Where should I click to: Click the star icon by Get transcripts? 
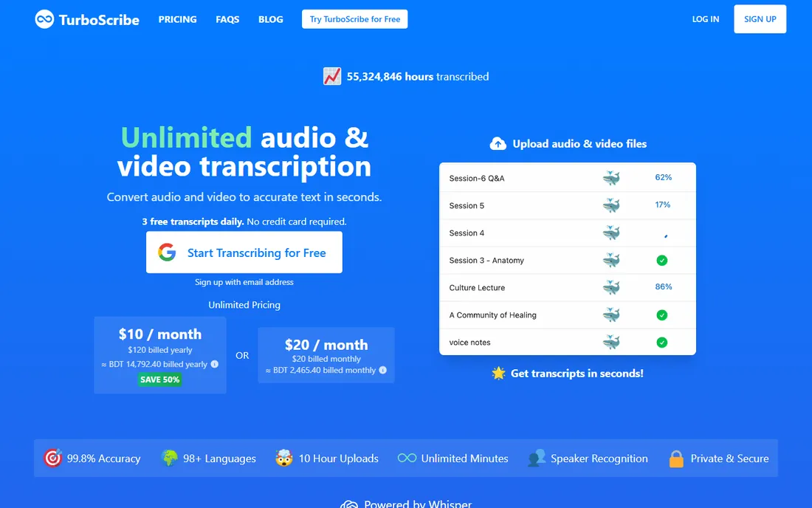(498, 373)
